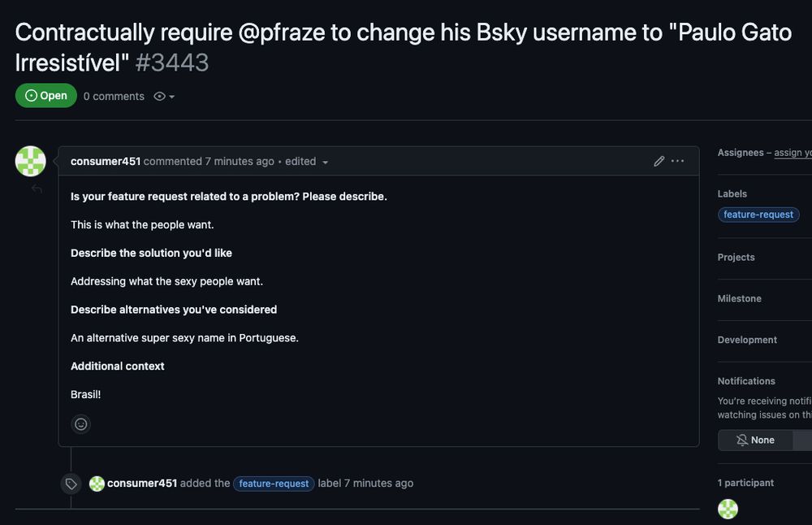
Task: Click the pencil icon to edit the comment
Action: point(659,161)
